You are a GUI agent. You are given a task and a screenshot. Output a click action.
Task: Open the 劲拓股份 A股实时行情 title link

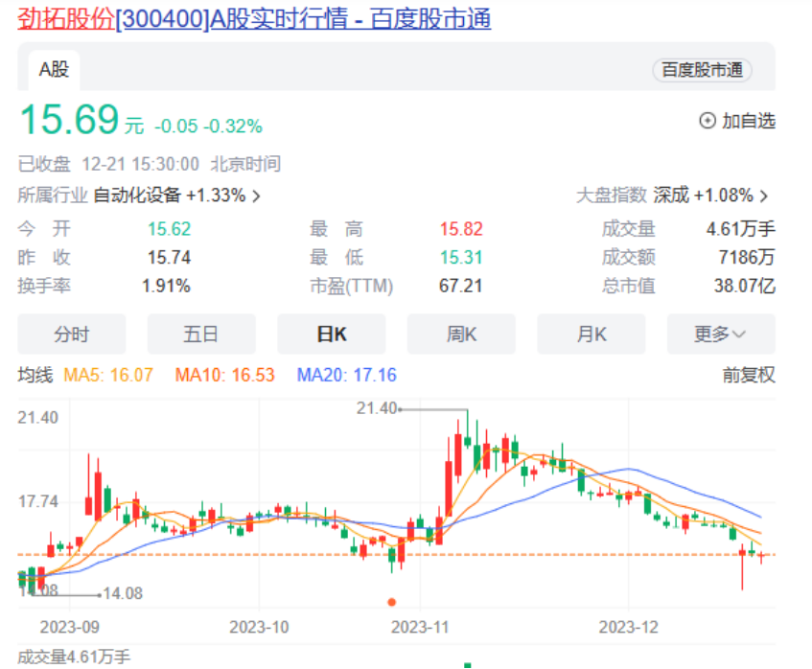[254, 18]
